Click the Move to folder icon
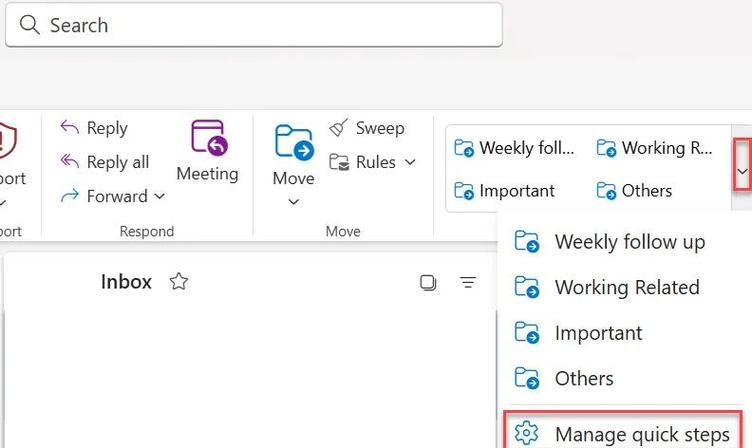Screen dimensions: 752x448 point(293,143)
